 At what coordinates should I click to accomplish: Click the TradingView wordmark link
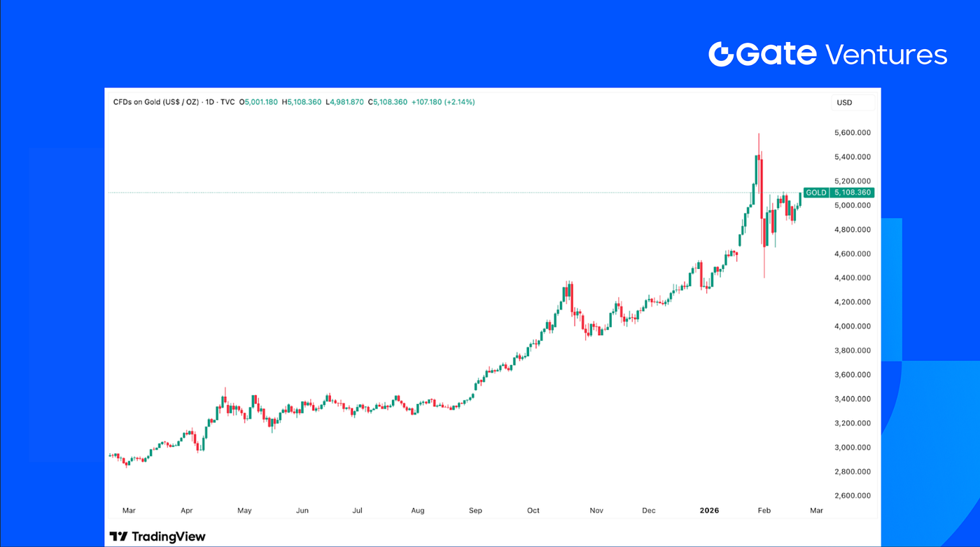[x=167, y=536]
